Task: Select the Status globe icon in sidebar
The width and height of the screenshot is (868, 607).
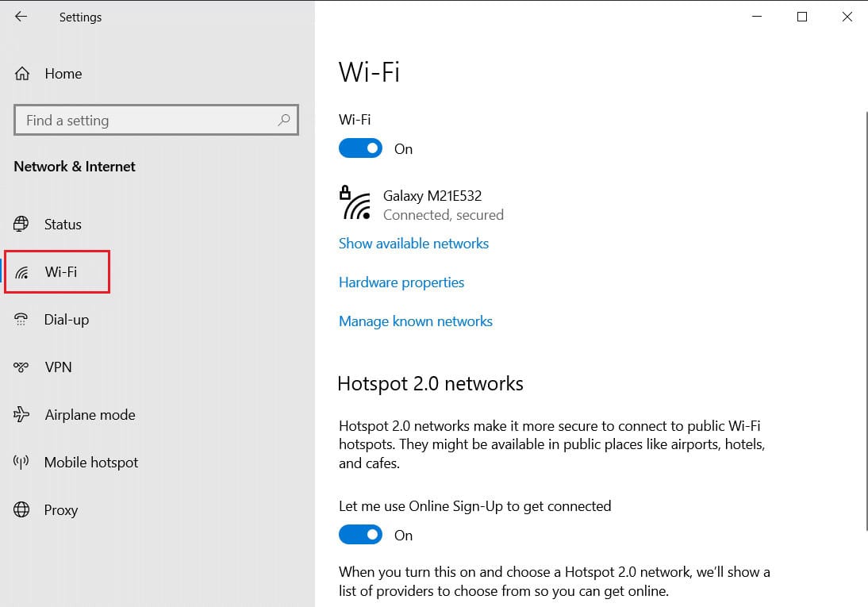Action: tap(21, 225)
